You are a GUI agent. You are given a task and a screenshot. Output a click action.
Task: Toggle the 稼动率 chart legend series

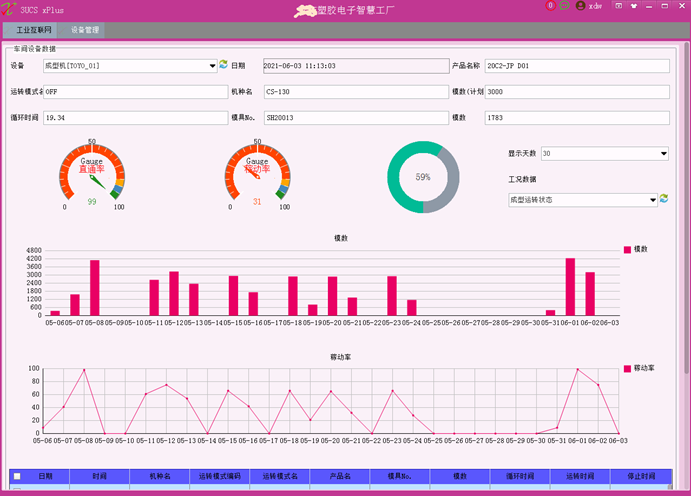[x=639, y=368]
